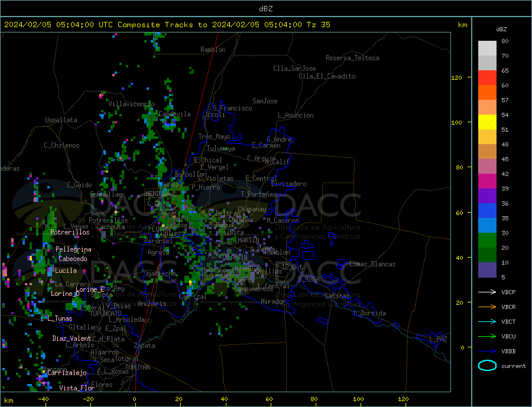This screenshot has width=532, height=407.
Task: Click the 5 dBZ purple-gray swatch
Action: (487, 270)
